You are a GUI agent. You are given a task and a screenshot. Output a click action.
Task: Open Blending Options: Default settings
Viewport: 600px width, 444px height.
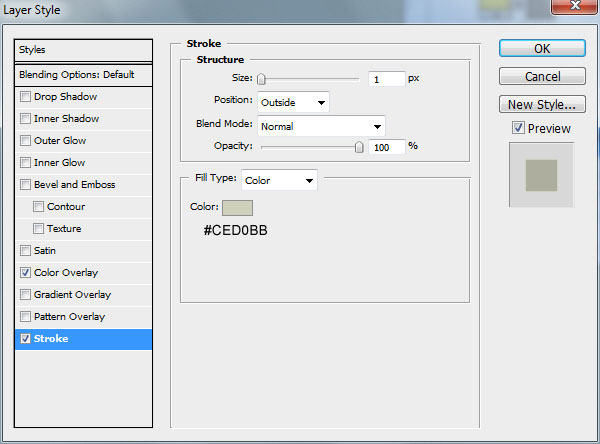pos(83,75)
